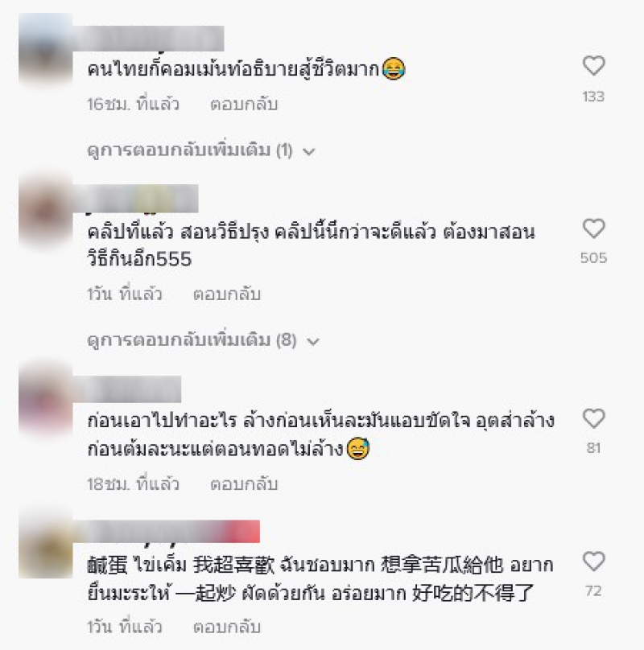This screenshot has height=650, width=644.
Task: Open the second commenter's profile avatar
Action: coord(46,211)
